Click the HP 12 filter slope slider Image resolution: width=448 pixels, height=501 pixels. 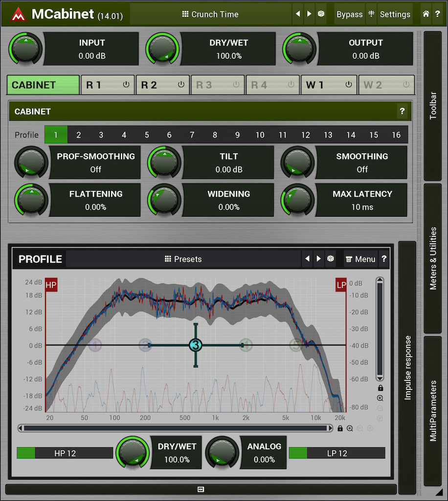coord(65,453)
